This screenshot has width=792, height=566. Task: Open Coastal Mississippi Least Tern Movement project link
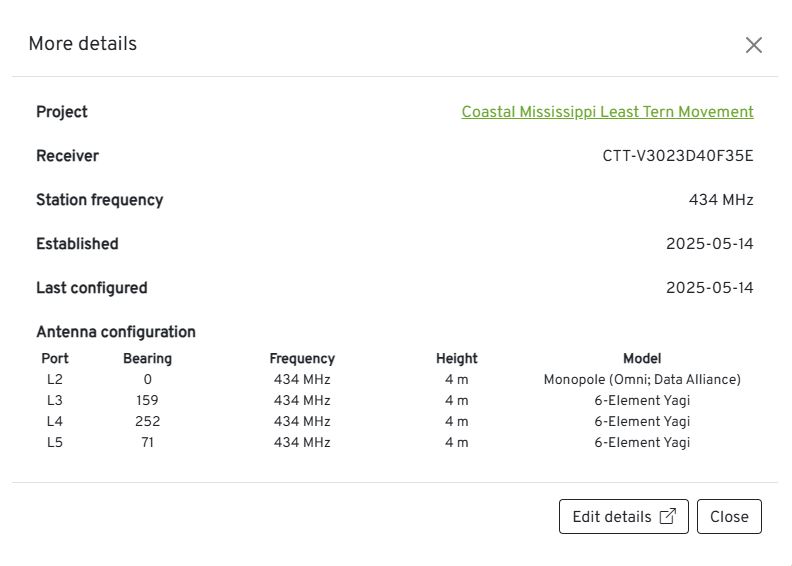[x=607, y=112]
